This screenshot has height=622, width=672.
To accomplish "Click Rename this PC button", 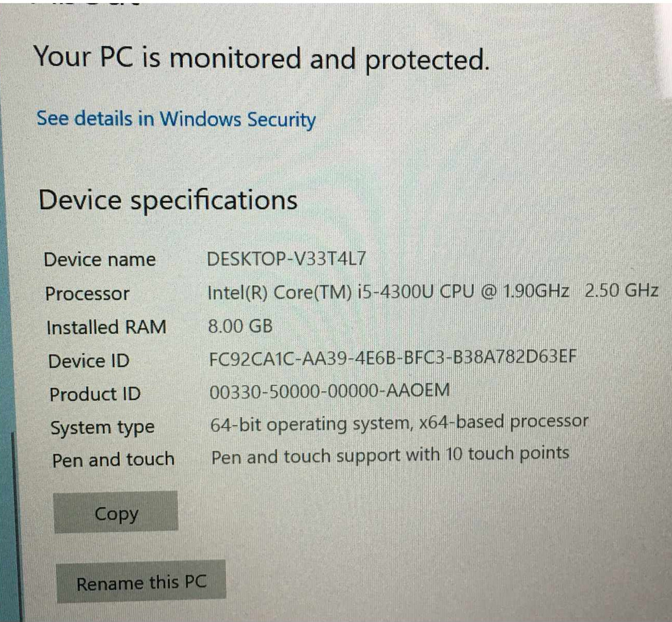I will pyautogui.click(x=141, y=582).
